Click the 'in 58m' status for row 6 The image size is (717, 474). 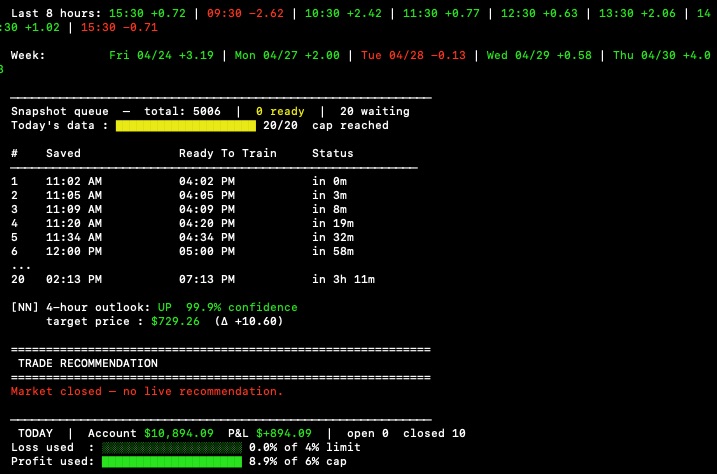click(333, 251)
